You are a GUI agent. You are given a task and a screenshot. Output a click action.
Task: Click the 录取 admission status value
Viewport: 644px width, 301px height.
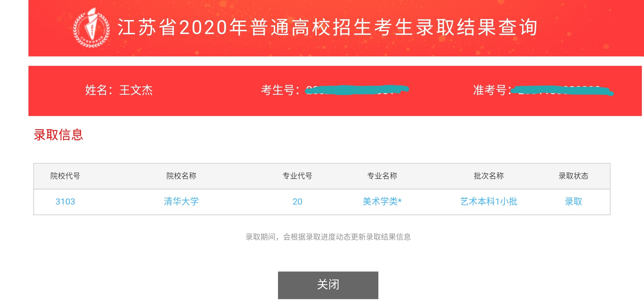pyautogui.click(x=573, y=202)
